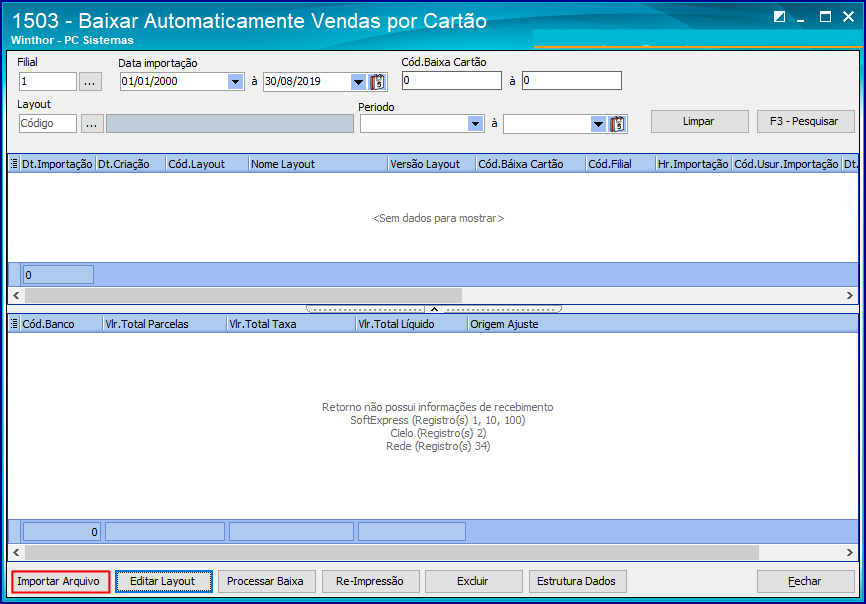The image size is (866, 604).
Task: Click upper grid horizontal scrollbar thumb
Action: point(244,295)
